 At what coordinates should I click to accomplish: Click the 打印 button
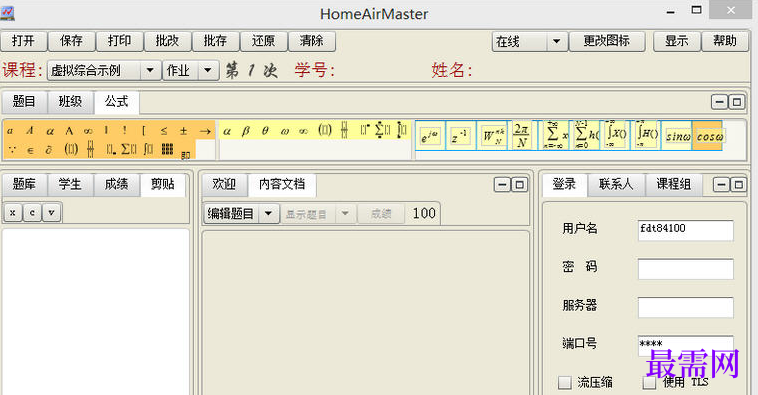pos(119,41)
